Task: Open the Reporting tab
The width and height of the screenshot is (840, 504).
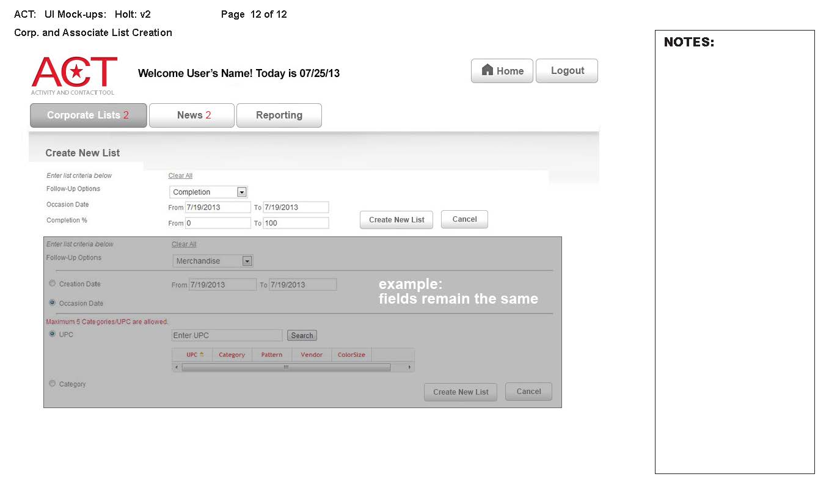Action: [x=279, y=115]
